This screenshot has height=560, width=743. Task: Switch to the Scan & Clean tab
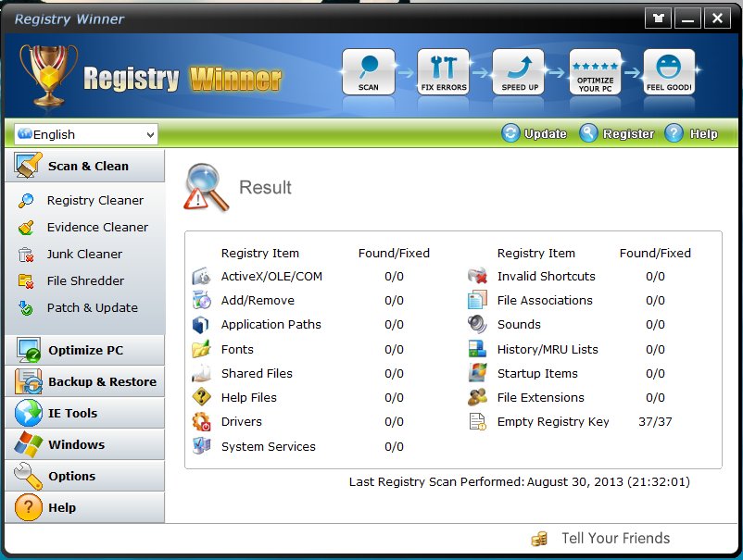(x=85, y=166)
